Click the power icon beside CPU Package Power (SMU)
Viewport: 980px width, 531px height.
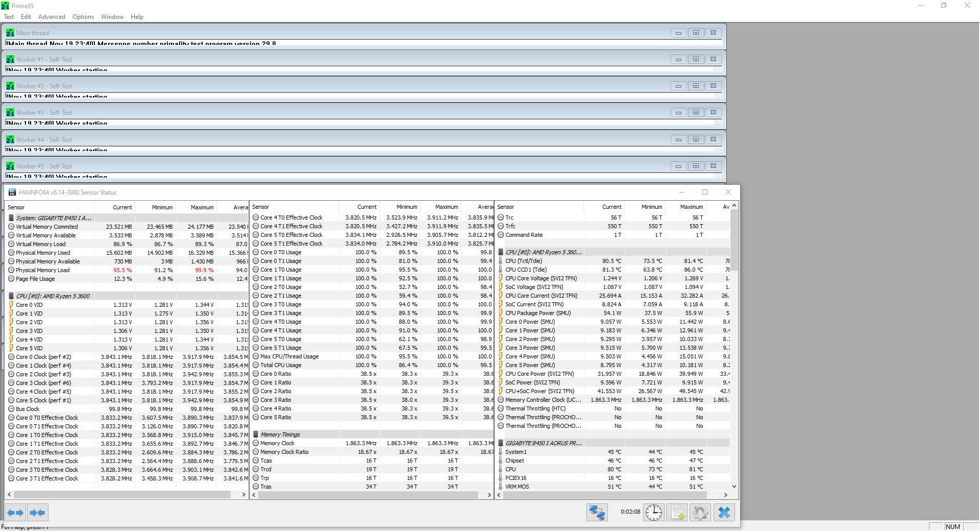501,313
